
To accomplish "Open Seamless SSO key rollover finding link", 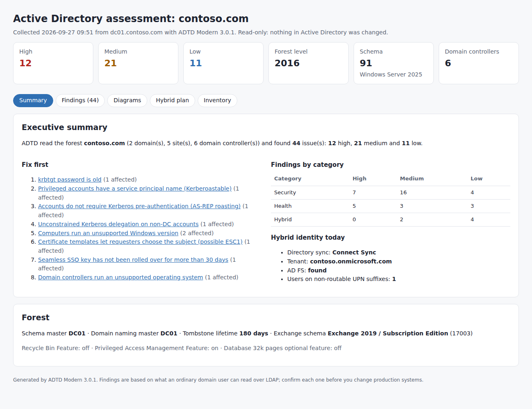I will 133,260.
